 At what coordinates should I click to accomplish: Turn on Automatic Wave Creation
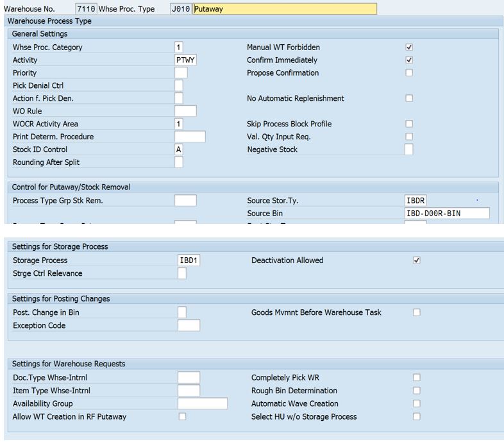coord(417,404)
